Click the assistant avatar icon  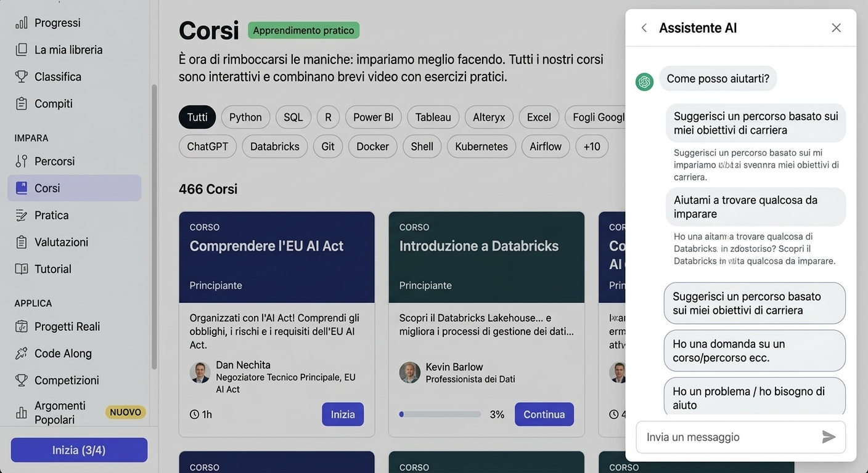(x=645, y=81)
